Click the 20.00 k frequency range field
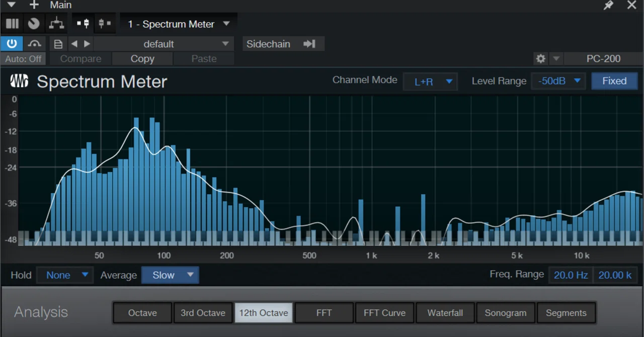 [x=615, y=275]
